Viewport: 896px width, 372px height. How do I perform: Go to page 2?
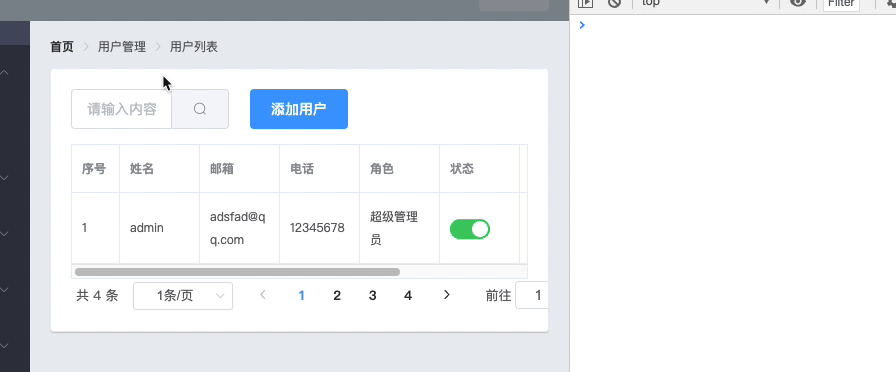[337, 295]
